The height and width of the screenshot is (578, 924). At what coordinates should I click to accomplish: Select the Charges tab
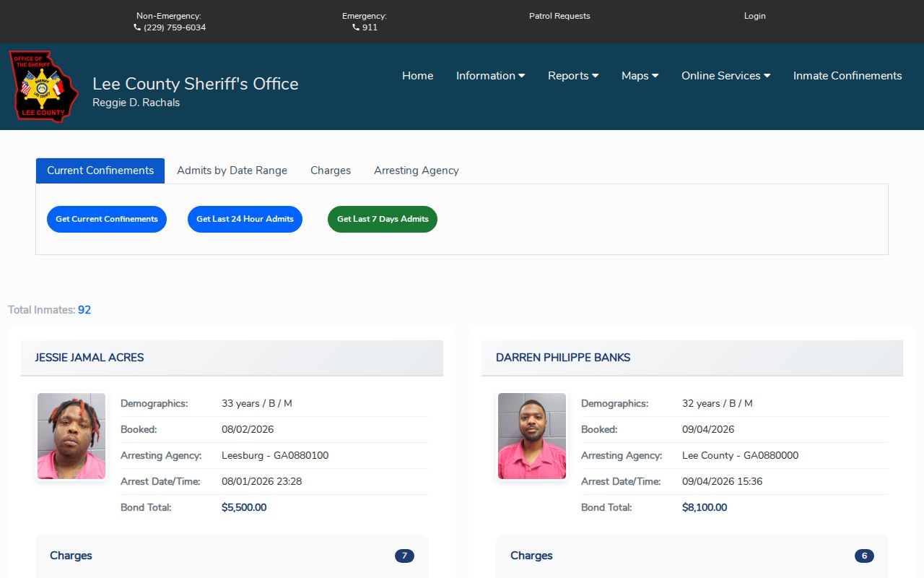331,171
